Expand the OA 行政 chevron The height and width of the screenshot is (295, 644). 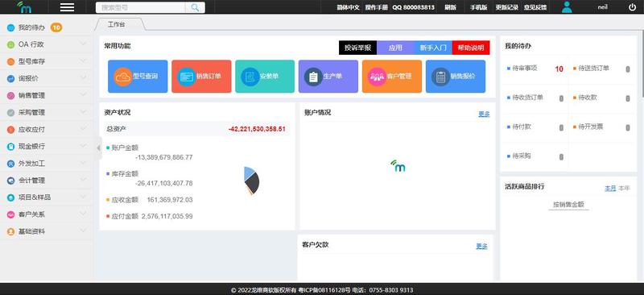pos(83,44)
